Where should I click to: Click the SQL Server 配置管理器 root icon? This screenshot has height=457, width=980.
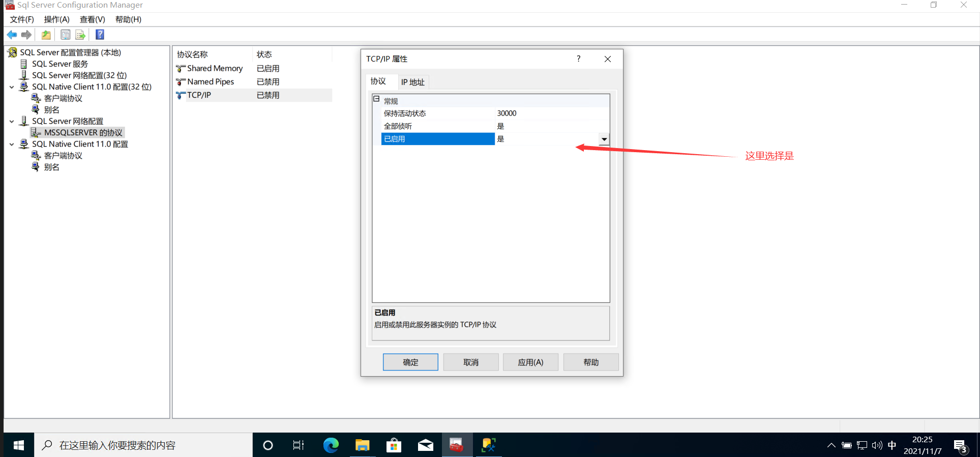(x=13, y=52)
